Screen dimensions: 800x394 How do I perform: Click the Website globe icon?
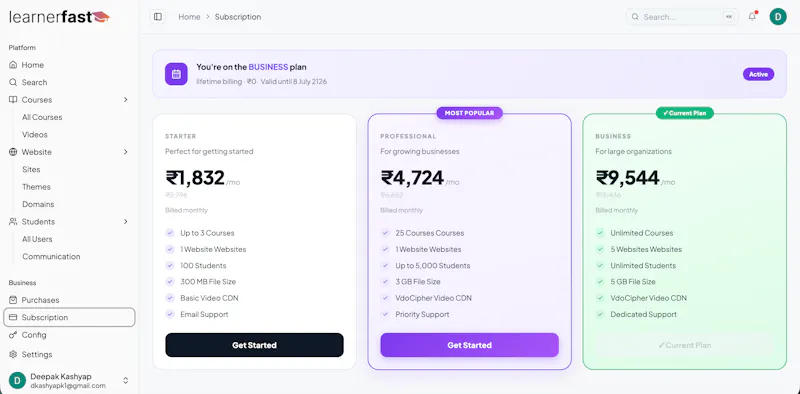(x=13, y=152)
